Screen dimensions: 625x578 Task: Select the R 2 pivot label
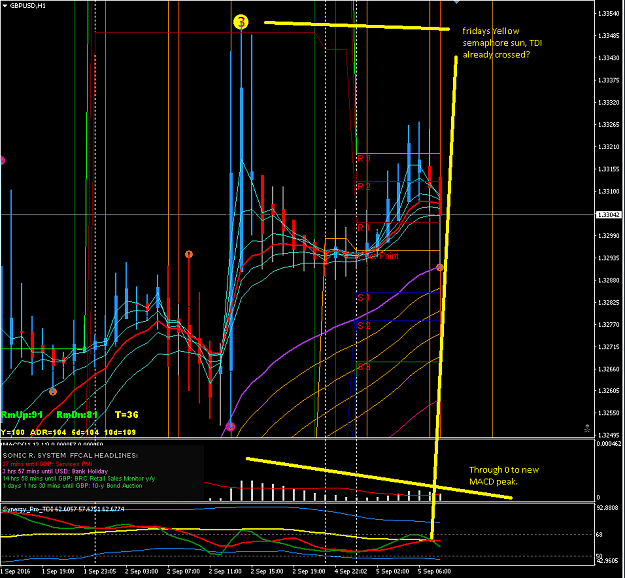(364, 187)
